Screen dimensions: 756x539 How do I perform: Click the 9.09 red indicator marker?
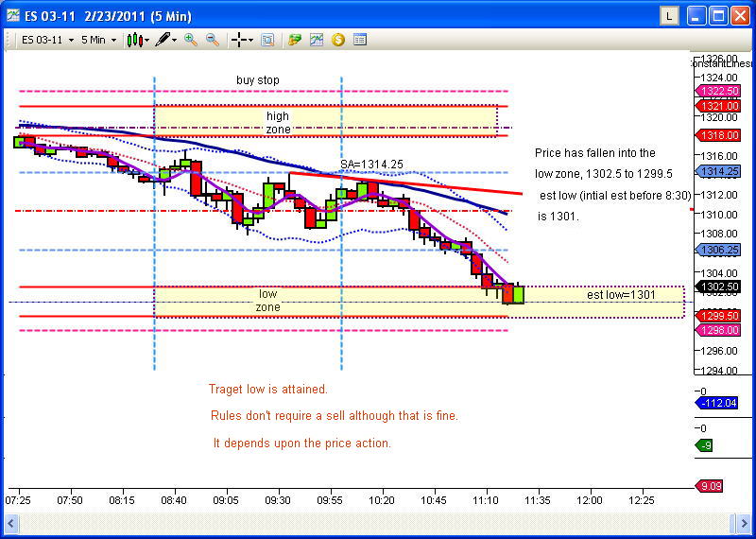point(710,486)
